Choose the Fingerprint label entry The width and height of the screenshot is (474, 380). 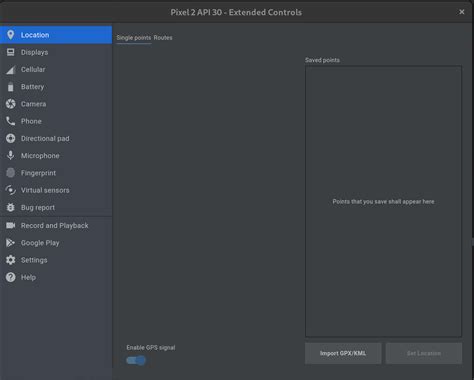[x=38, y=173]
